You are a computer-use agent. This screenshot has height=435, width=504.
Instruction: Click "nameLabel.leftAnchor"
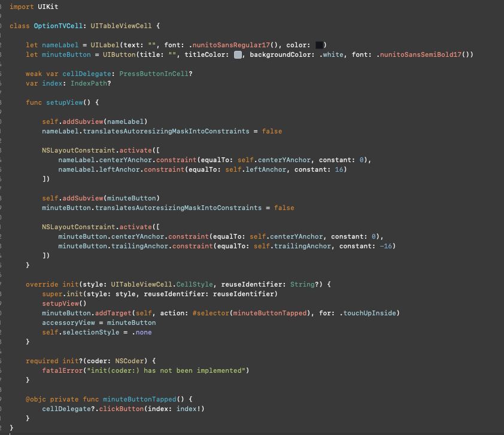(x=99, y=169)
